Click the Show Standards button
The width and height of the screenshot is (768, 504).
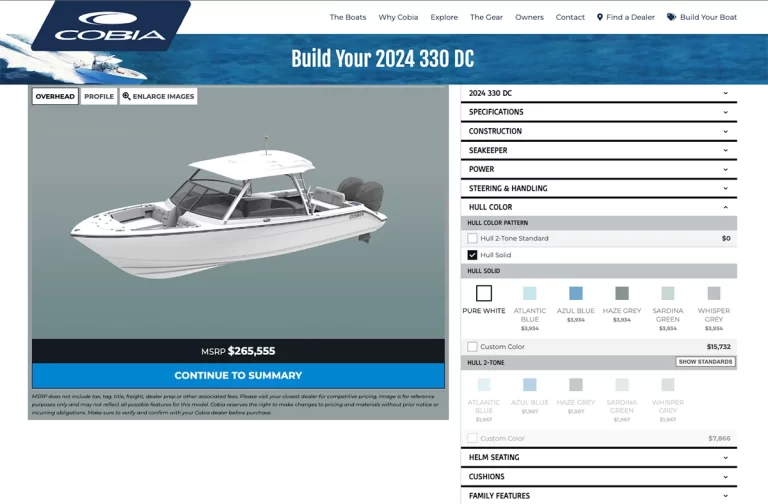[x=705, y=361]
